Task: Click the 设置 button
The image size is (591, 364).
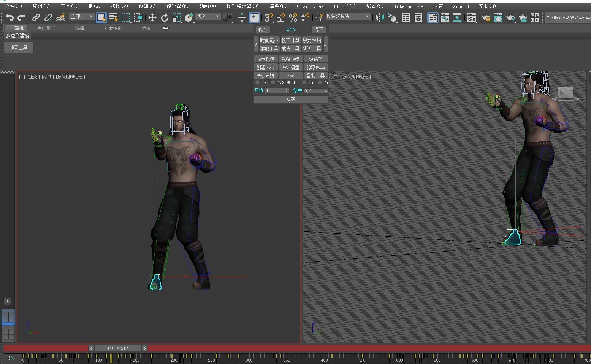Action: coord(318,30)
